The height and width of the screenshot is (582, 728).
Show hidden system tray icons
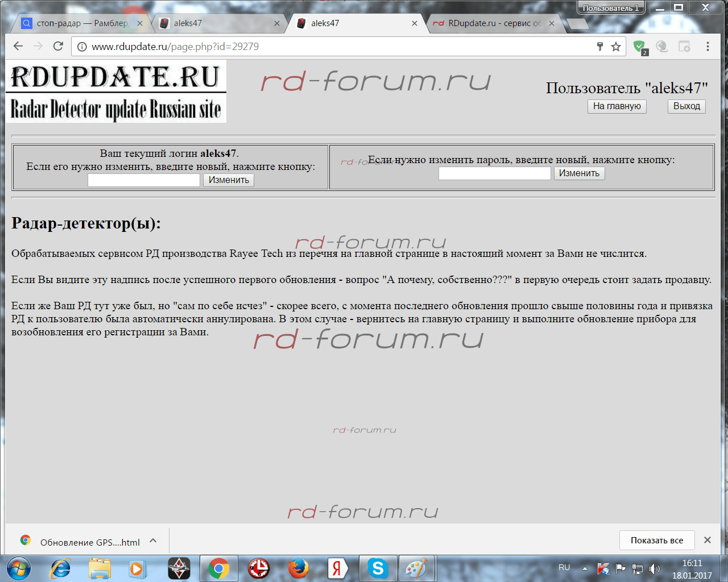point(585,568)
